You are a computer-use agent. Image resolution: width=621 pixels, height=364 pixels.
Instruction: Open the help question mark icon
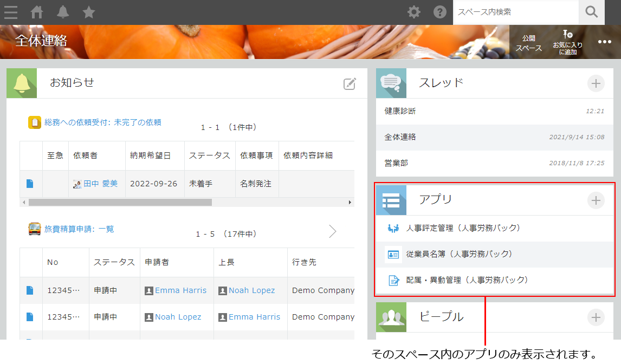440,12
